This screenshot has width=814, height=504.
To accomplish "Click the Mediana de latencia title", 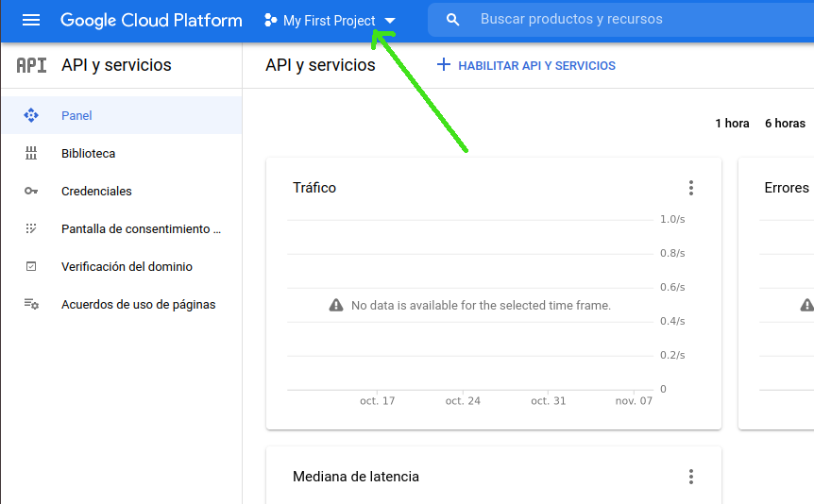I will coord(356,477).
